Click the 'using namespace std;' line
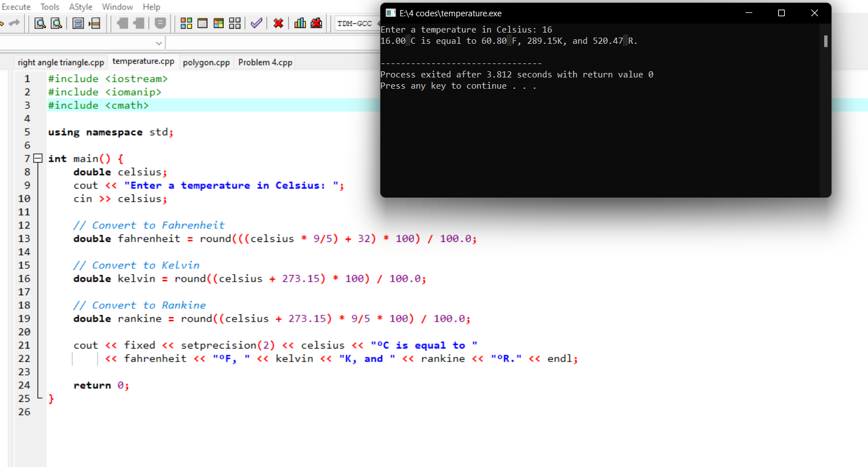 click(111, 132)
